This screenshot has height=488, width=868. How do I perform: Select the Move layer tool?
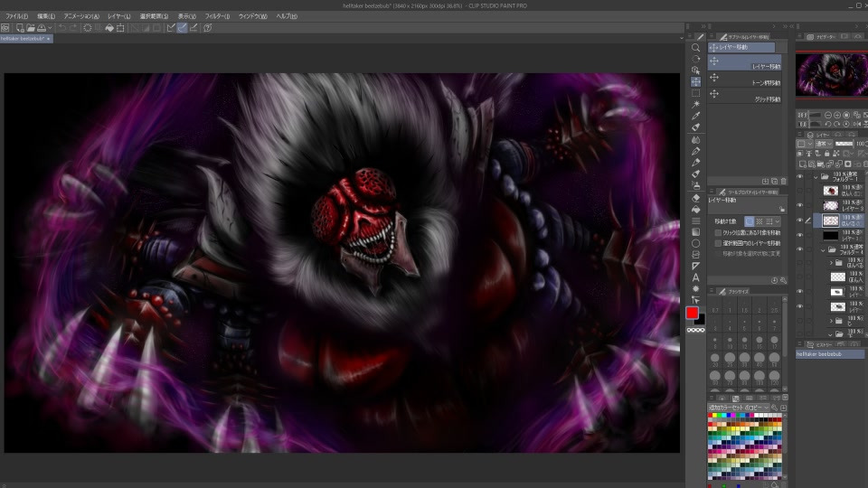click(696, 82)
